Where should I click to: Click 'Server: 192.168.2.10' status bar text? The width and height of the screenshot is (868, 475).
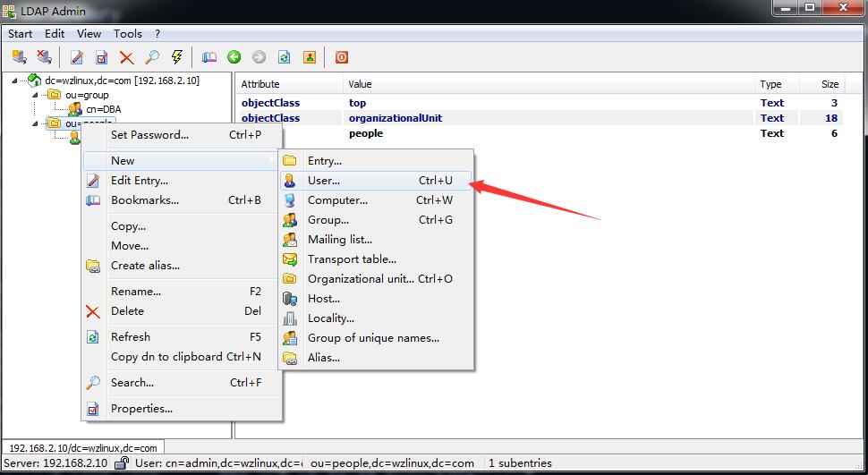pyautogui.click(x=55, y=463)
